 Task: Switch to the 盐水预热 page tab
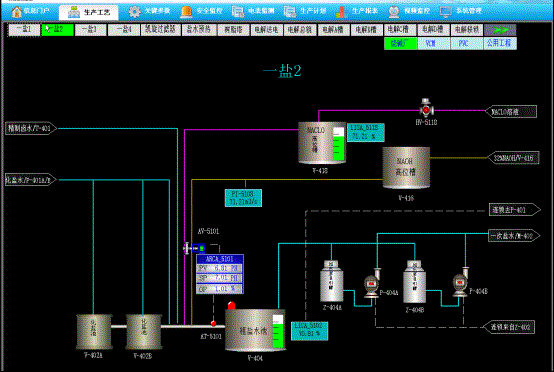pos(199,30)
